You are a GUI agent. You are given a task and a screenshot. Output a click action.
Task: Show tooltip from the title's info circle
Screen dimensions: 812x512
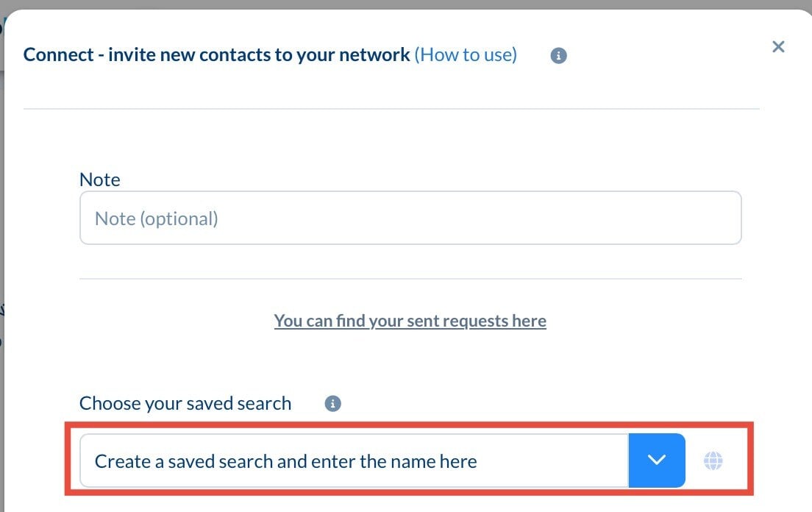(x=559, y=56)
